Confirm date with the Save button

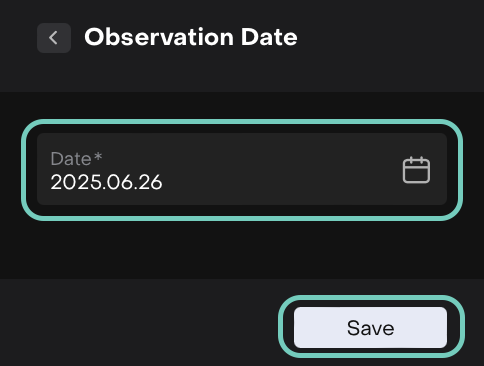point(370,328)
